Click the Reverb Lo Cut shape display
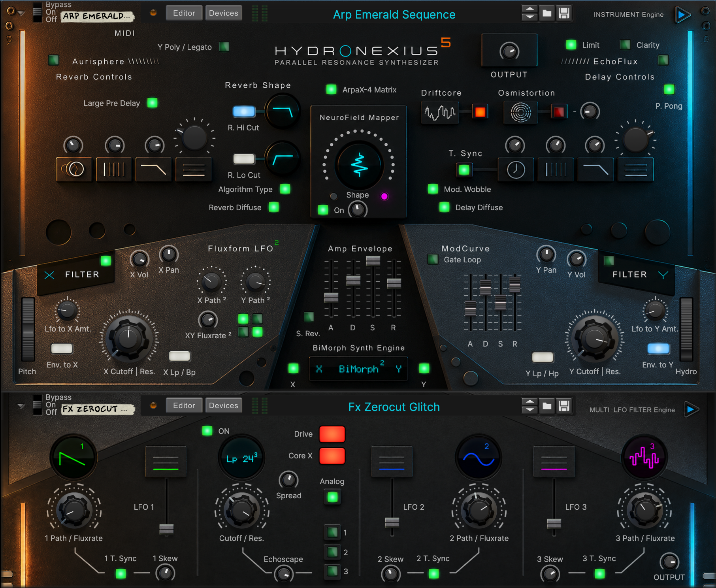The image size is (716, 588). [x=283, y=159]
